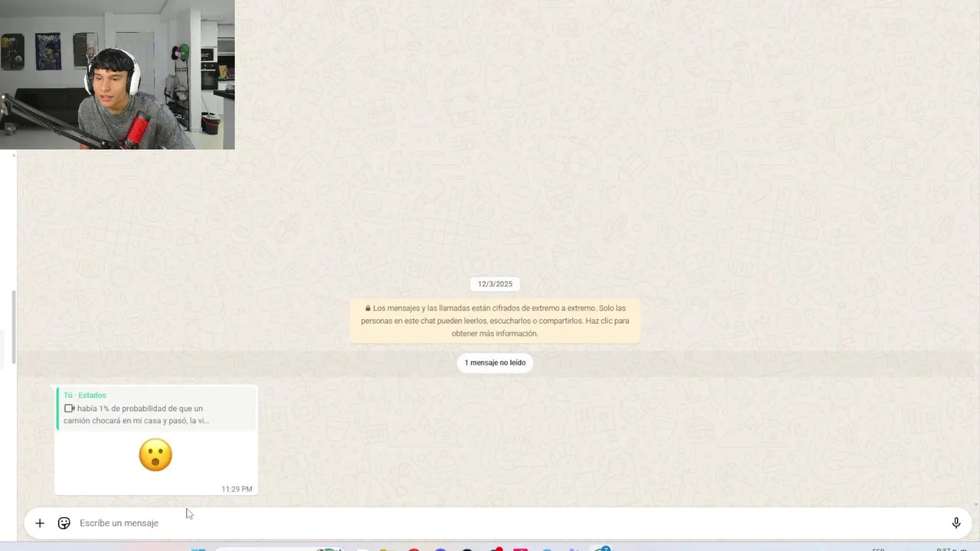The width and height of the screenshot is (980, 551).
Task: Click the 12/3/2025 date chip
Action: (x=495, y=284)
